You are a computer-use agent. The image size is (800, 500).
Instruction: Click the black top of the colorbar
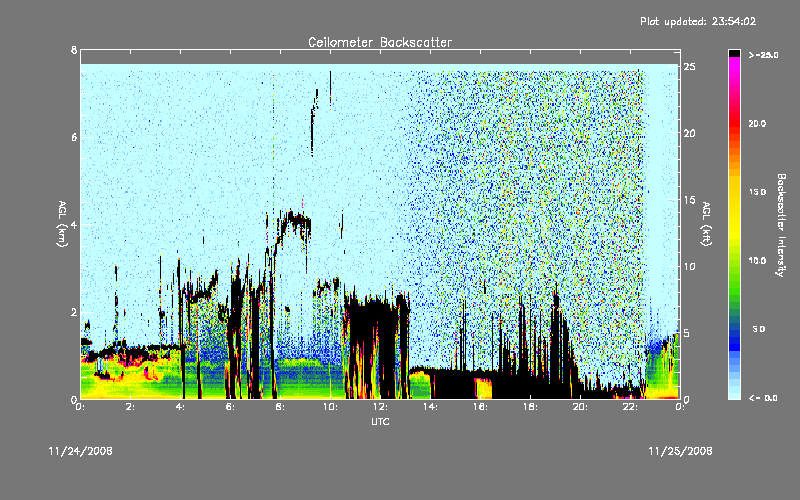click(734, 53)
